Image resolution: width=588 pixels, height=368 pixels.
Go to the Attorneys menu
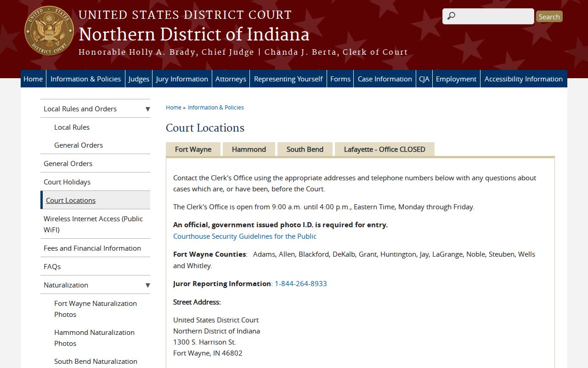pyautogui.click(x=231, y=79)
